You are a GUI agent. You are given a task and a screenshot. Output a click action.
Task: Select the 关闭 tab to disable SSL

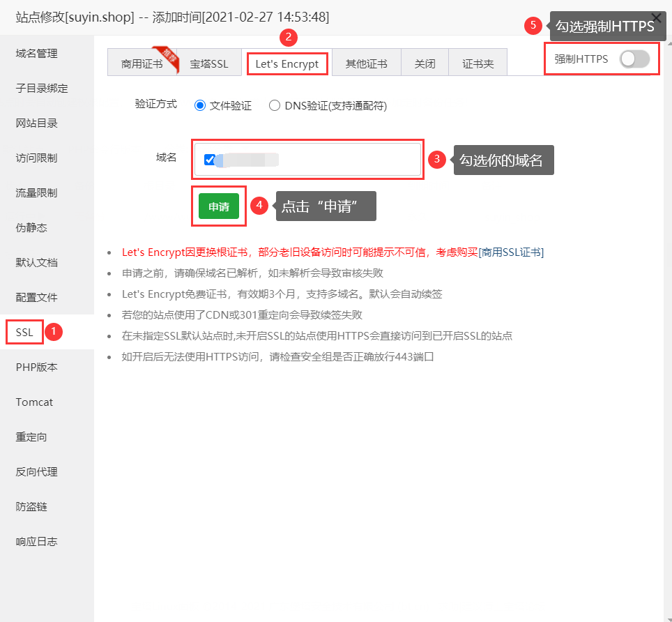[425, 62]
